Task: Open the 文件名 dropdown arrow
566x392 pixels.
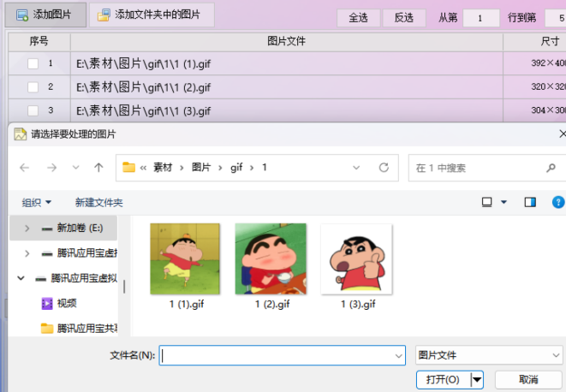Action: tap(399, 356)
